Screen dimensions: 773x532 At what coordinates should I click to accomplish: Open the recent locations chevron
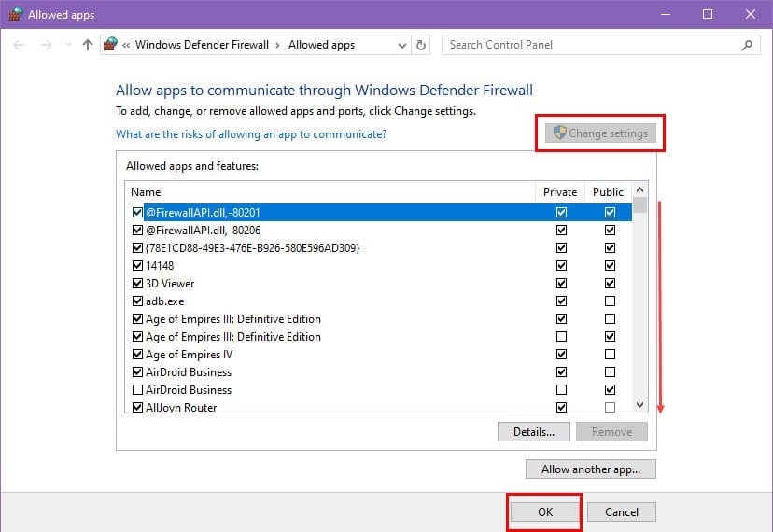[x=68, y=45]
